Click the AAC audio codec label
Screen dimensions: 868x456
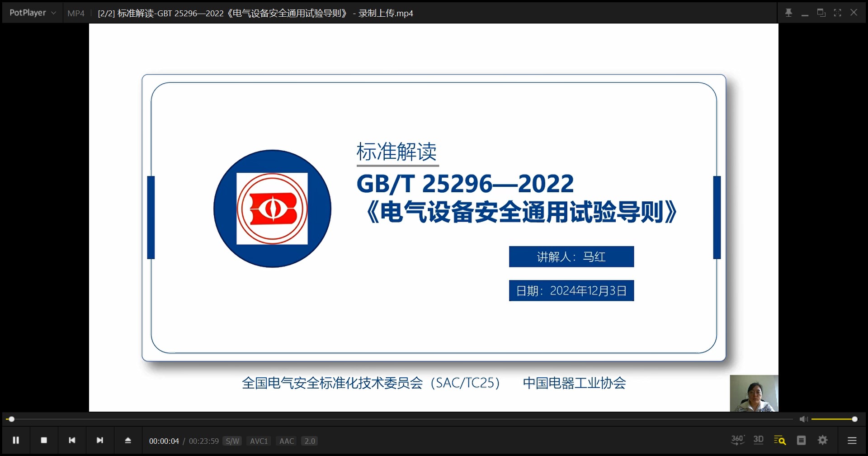[287, 441]
